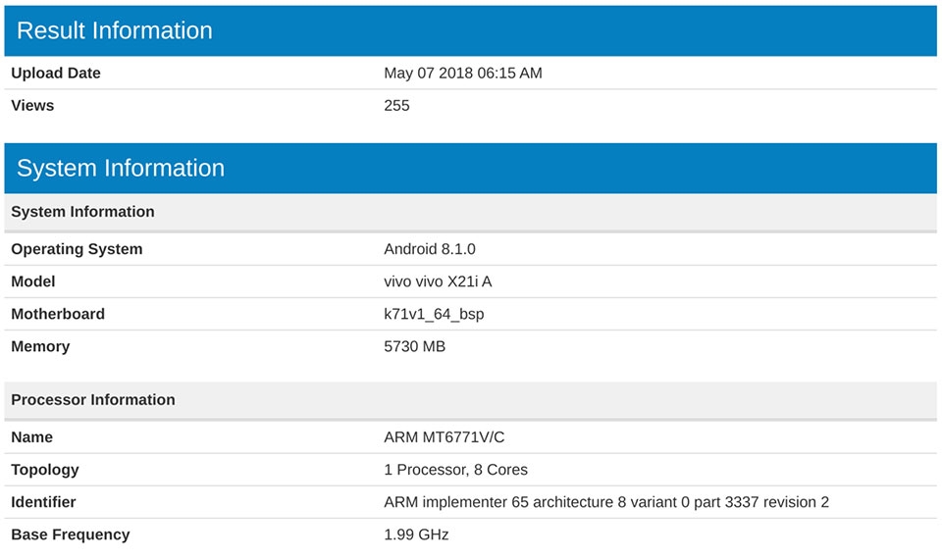Click the Memory label
The height and width of the screenshot is (560, 942).
coord(40,347)
